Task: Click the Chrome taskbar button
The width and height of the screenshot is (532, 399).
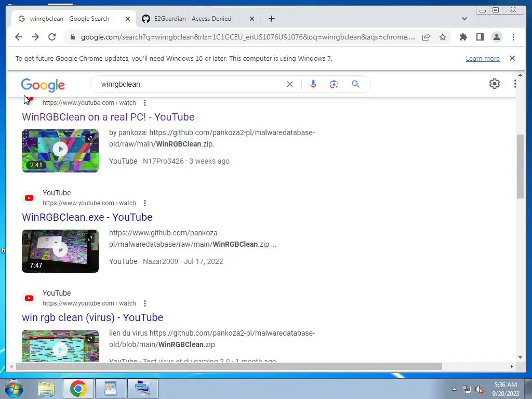Action: pyautogui.click(x=78, y=389)
